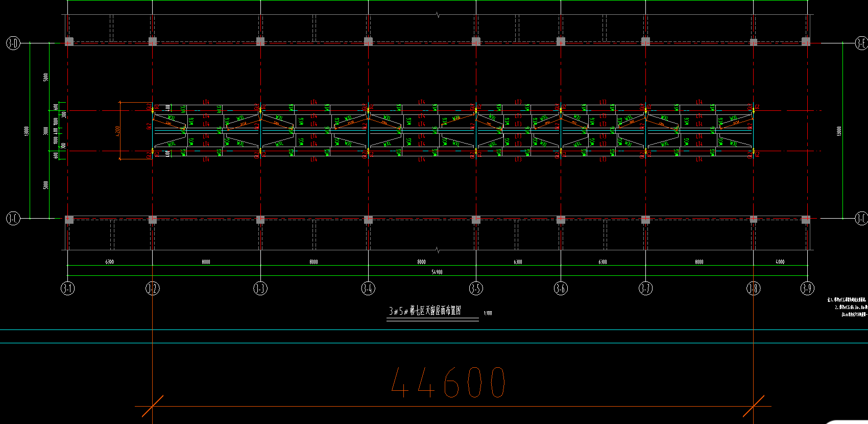This screenshot has height=424, width=868.
Task: Select axis bubble 3-8
Action: coord(753,289)
